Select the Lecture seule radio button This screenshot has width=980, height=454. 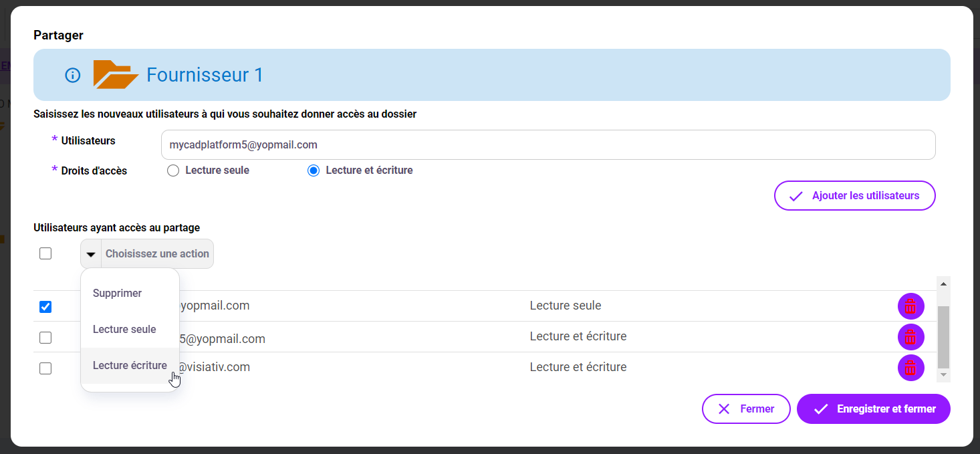pos(173,171)
